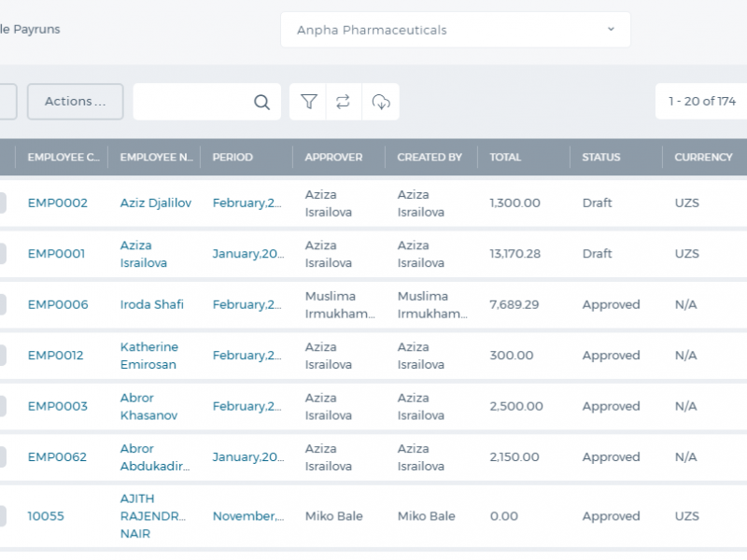Open employee code EMP0003 link
747x560 pixels.
click(x=58, y=406)
